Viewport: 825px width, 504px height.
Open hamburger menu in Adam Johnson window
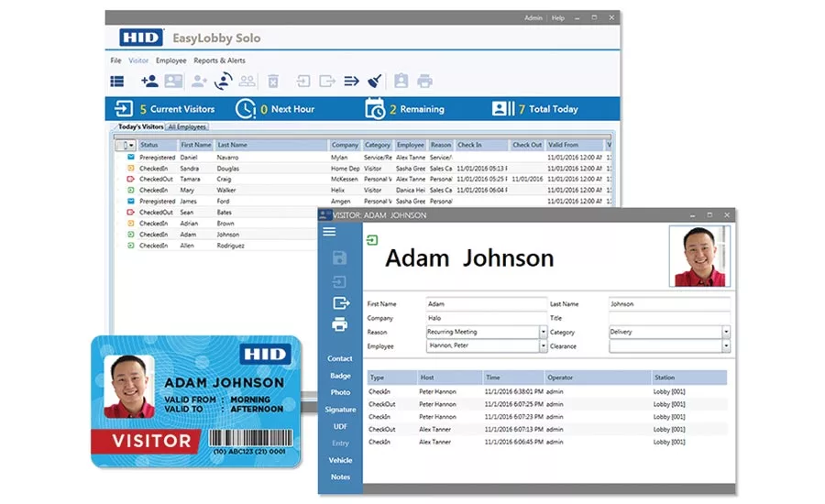coord(329,232)
